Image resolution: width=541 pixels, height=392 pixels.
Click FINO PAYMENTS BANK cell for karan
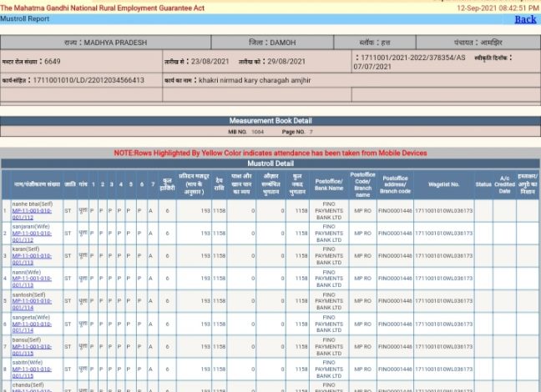click(x=329, y=256)
